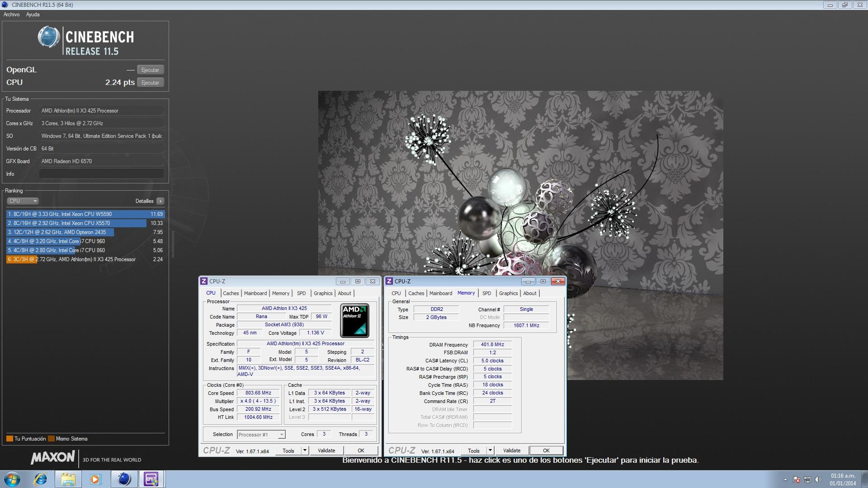
Task: Select ranking row AMD Athlon II X3 425
Action: [x=85, y=259]
